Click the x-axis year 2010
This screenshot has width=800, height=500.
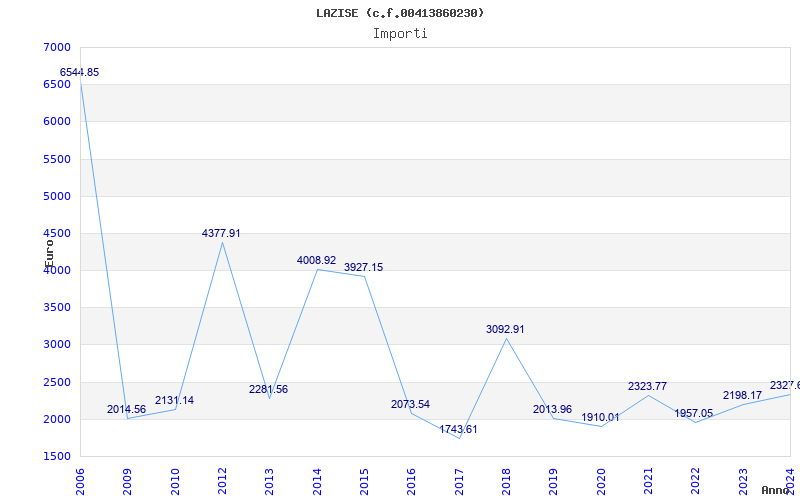click(175, 482)
